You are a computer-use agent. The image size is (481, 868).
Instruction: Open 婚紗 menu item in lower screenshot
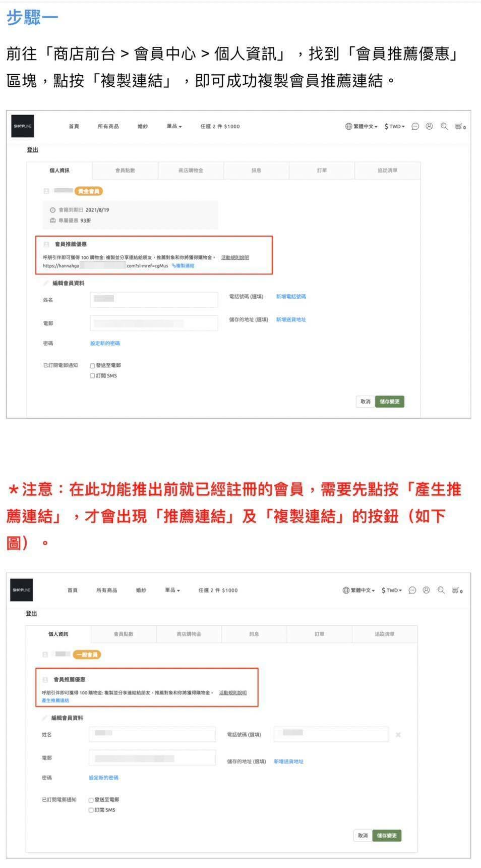click(141, 590)
